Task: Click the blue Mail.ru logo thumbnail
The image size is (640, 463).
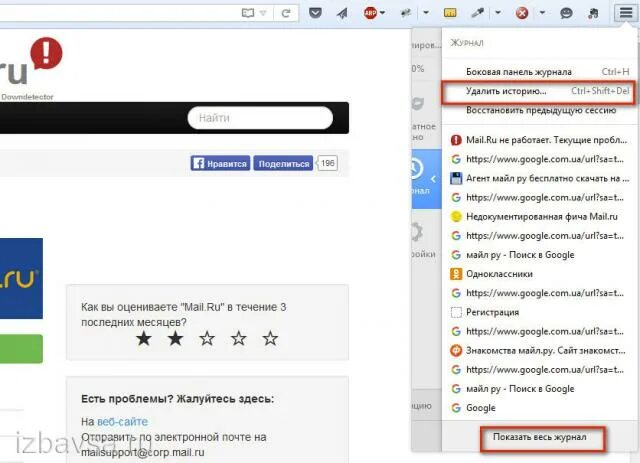Action: [21, 278]
